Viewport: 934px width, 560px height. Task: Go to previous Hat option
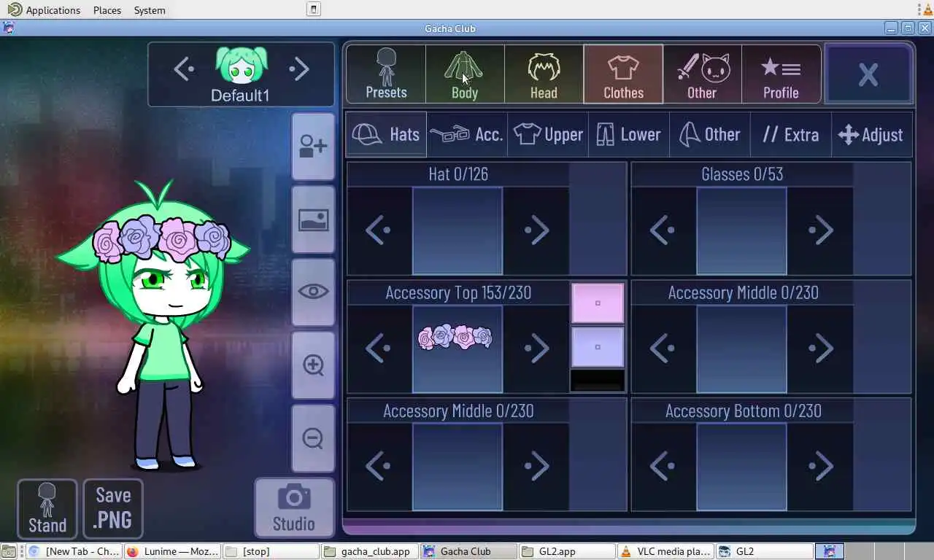[x=379, y=230]
